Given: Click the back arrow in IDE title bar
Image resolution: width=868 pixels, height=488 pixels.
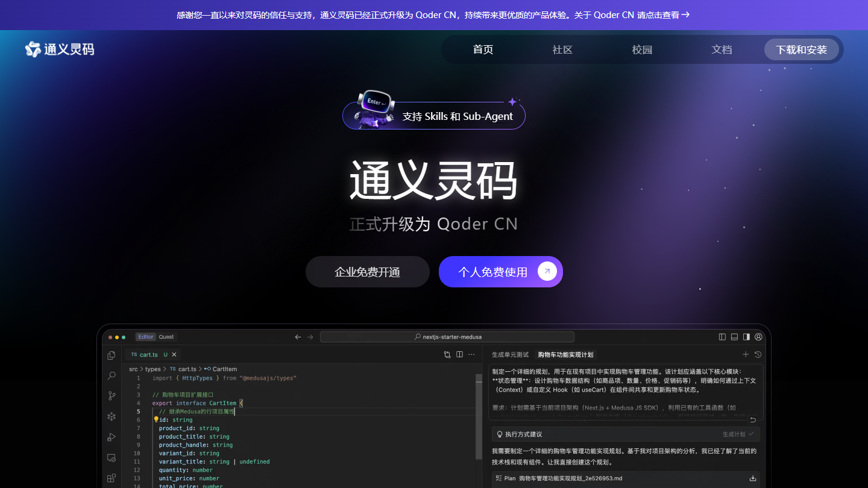Looking at the screenshot, I should pyautogui.click(x=298, y=337).
